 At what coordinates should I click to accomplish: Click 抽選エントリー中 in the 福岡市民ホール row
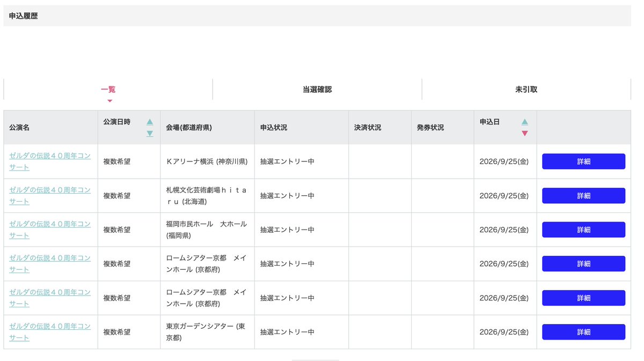tap(287, 230)
